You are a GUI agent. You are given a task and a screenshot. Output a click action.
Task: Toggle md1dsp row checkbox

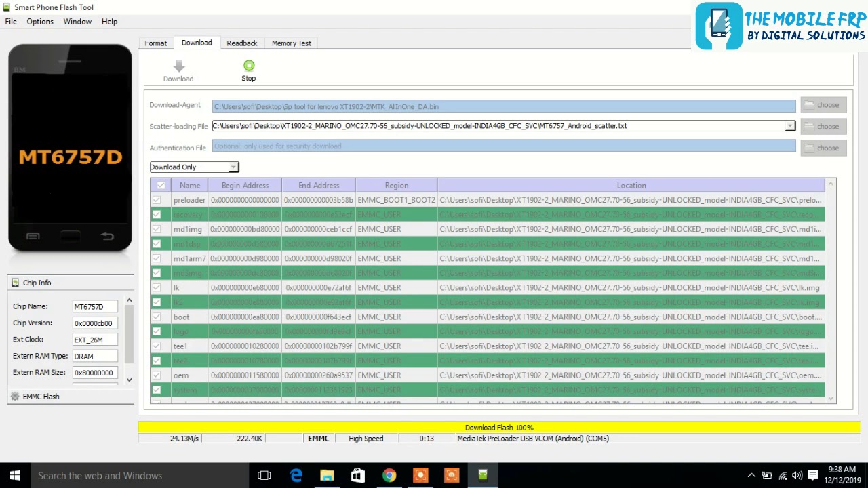pos(157,243)
